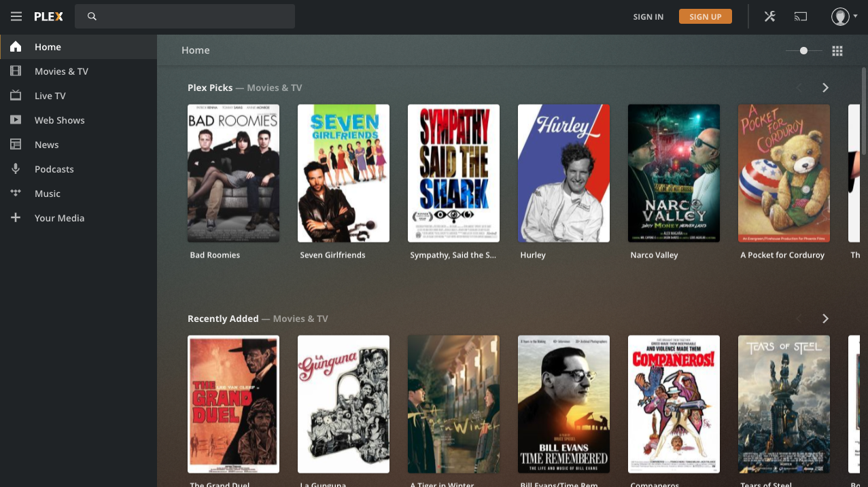868x487 pixels.
Task: Open the Companeros poster
Action: pos(674,404)
